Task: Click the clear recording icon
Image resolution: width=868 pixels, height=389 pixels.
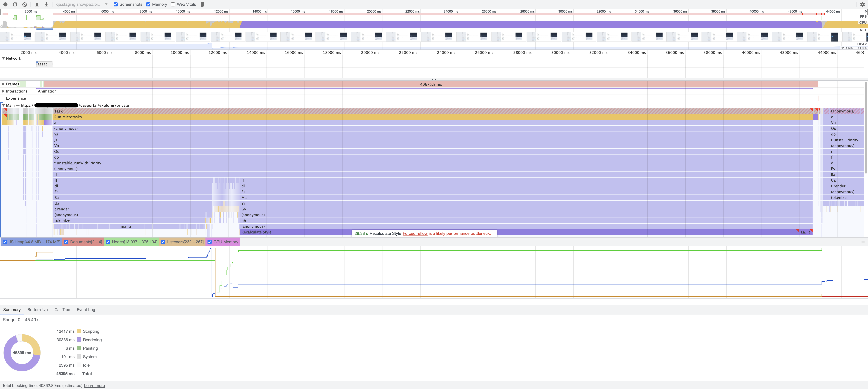Action: tap(25, 4)
